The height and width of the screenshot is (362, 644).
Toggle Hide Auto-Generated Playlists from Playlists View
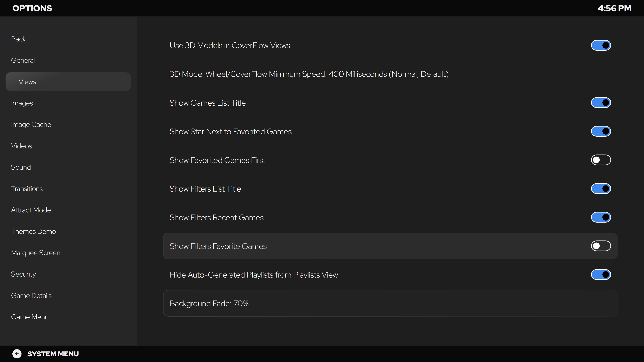click(601, 275)
